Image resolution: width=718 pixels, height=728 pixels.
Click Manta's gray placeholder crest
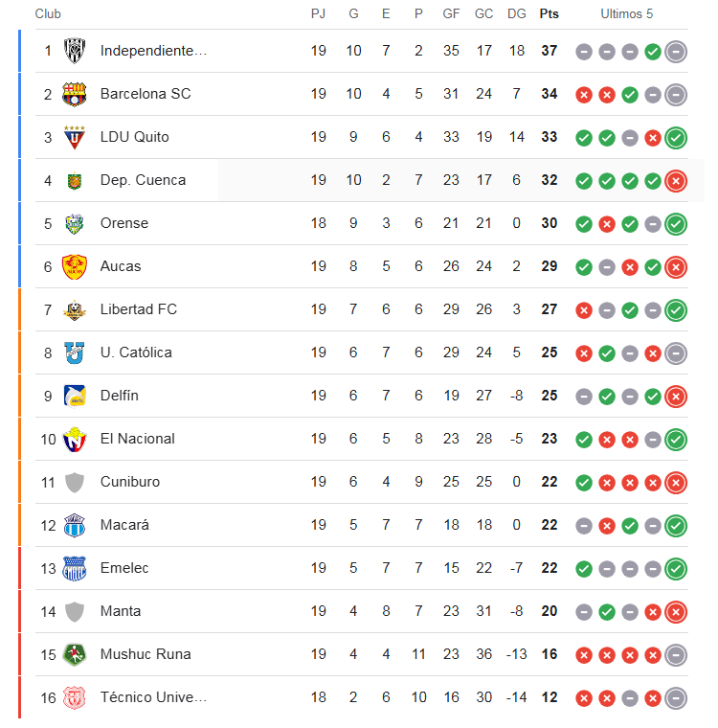pos(75,612)
